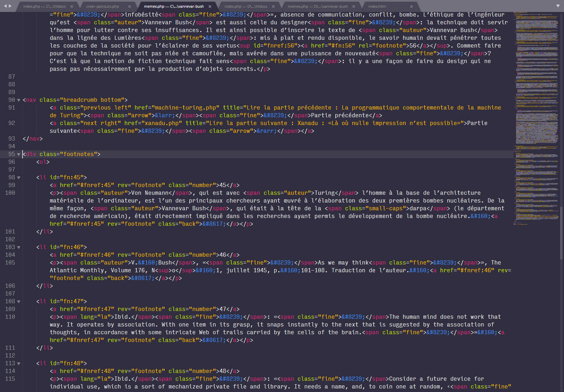Close the memex.php D: vannevar-bush tab
This screenshot has width=564, height=392.
pos(354,6)
